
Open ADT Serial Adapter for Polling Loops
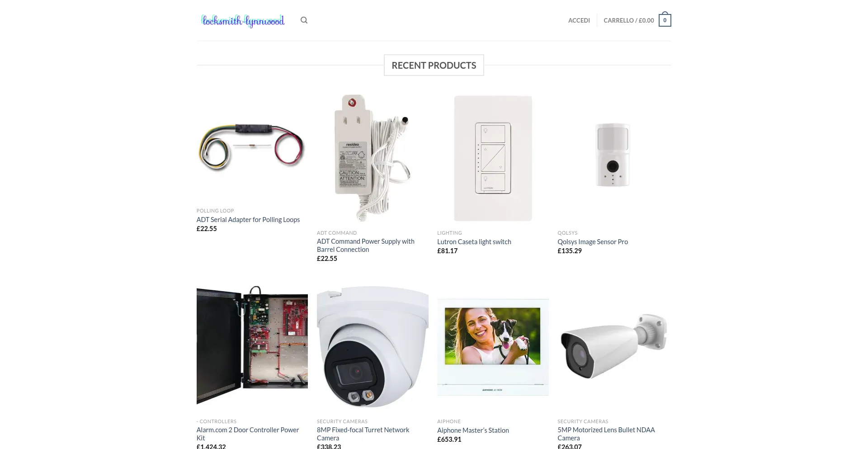tap(248, 220)
